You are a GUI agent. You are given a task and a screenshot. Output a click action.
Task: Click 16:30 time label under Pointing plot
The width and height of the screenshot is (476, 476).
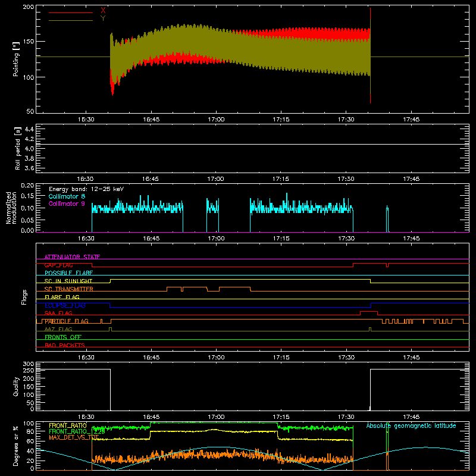tap(86, 120)
